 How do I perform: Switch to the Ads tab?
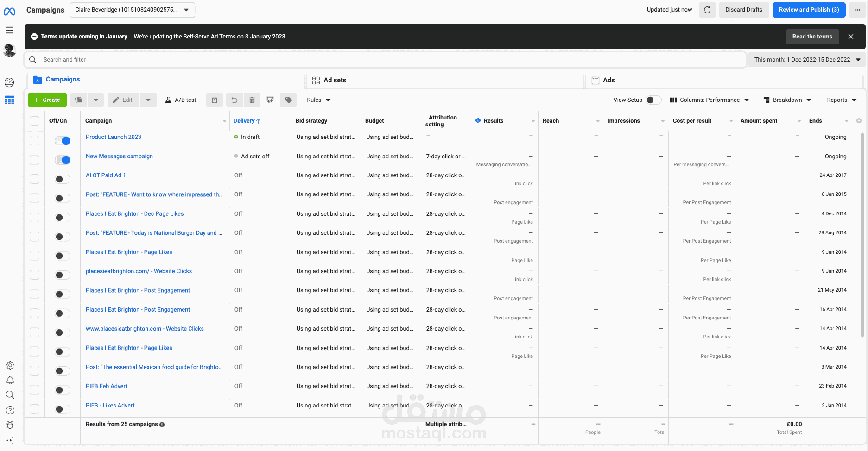pyautogui.click(x=603, y=80)
